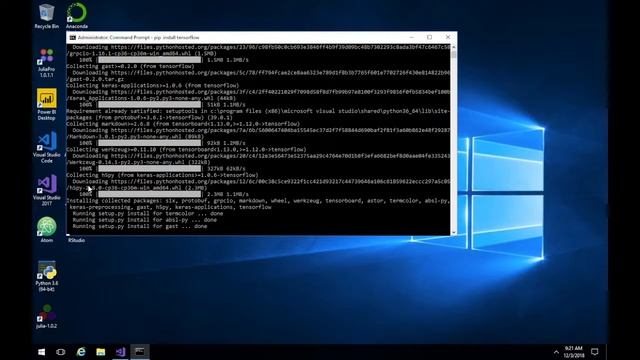This screenshot has height=360, width=640.
Task: Switch to Visual Studio in the taskbar
Action: (x=120, y=352)
